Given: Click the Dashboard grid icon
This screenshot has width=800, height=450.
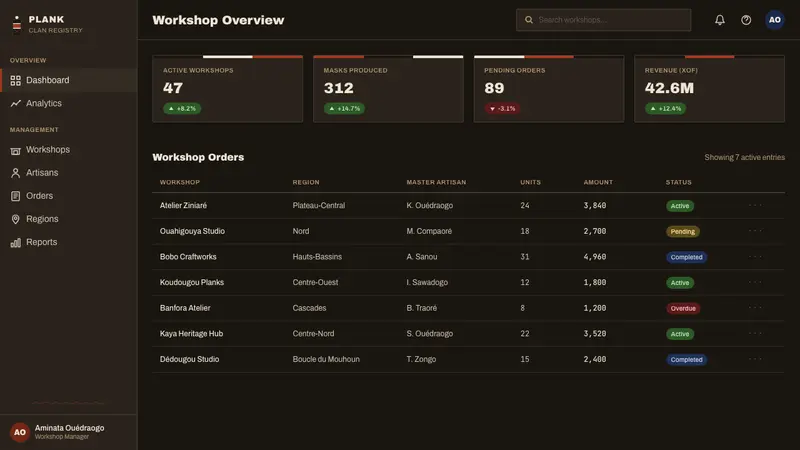Looking at the screenshot, I should 15,81.
